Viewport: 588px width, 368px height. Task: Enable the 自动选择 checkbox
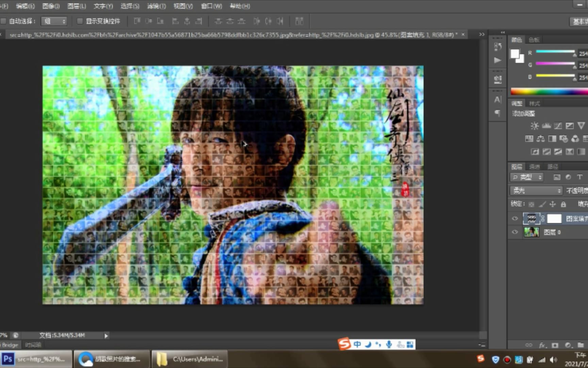tap(4, 21)
